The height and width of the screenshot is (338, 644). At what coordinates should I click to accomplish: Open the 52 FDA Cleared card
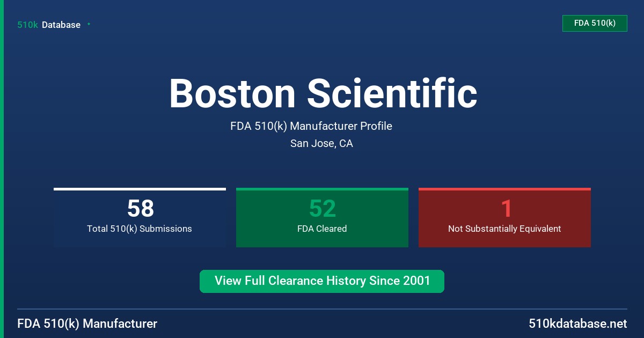pyautogui.click(x=322, y=217)
